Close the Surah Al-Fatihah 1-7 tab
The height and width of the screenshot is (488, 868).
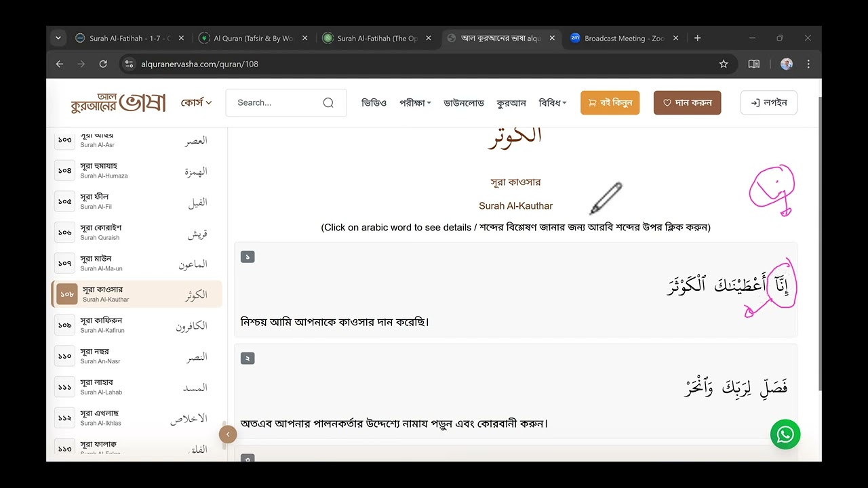(x=181, y=39)
